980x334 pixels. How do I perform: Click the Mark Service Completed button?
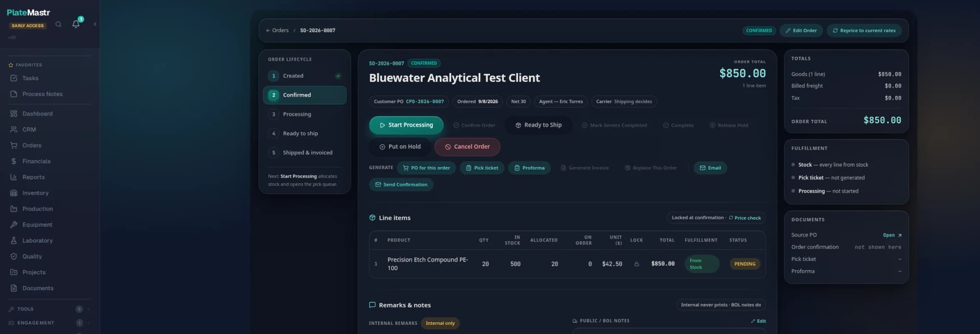614,125
